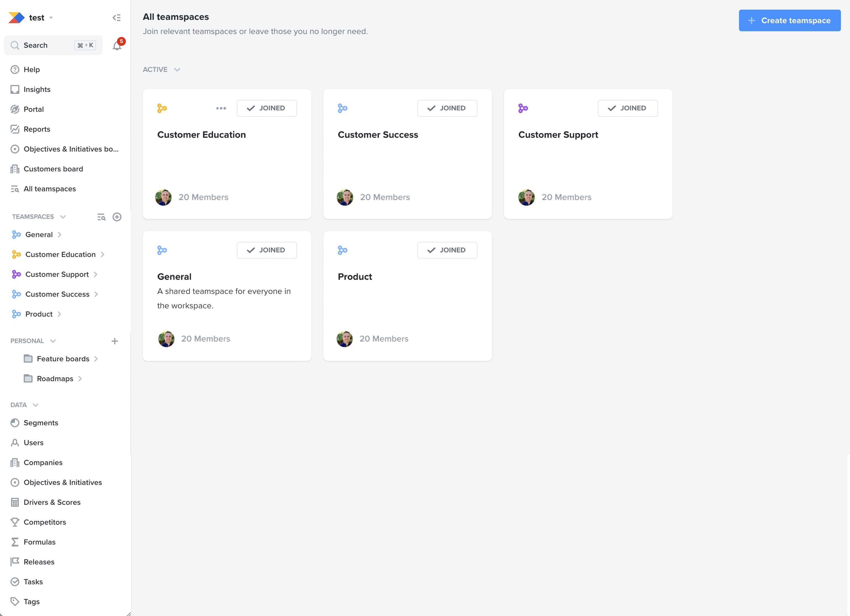Open the notifications bell
Screen dimensions: 850x616
coord(117,45)
